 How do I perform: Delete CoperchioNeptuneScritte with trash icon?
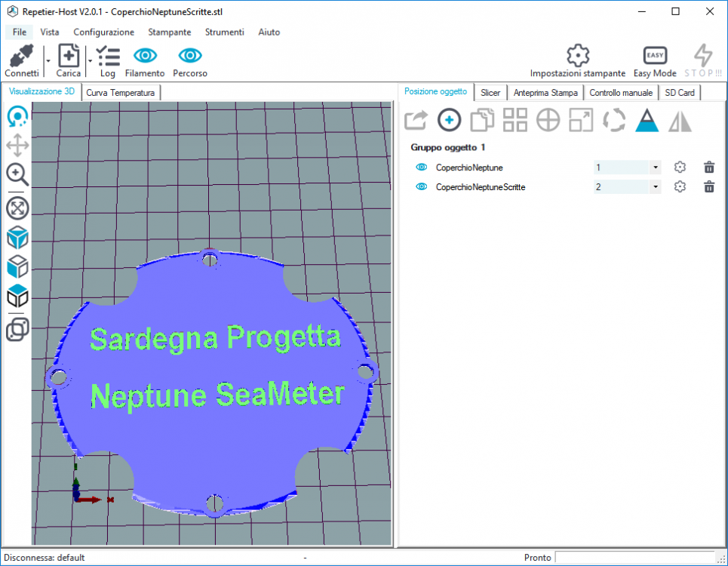coord(708,186)
